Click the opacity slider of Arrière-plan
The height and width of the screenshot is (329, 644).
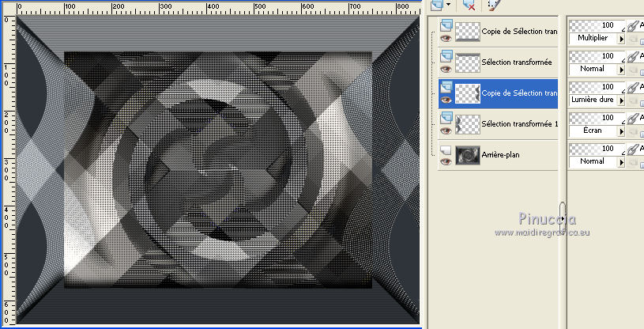coord(597,149)
